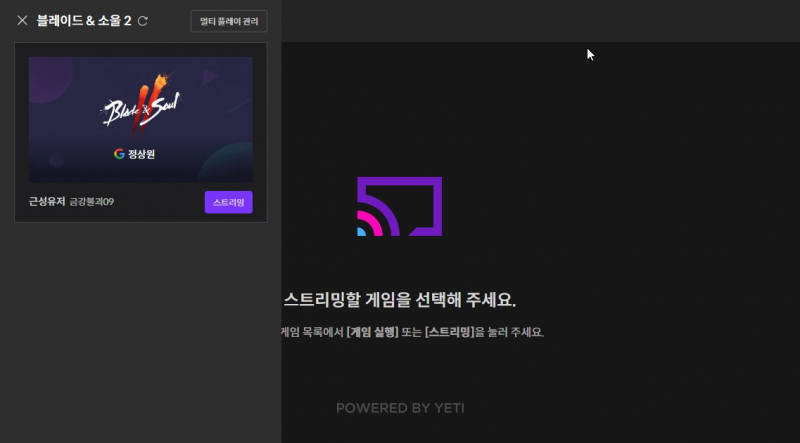
Task: Click the Blade & Soul logo on the banner
Action: click(140, 111)
